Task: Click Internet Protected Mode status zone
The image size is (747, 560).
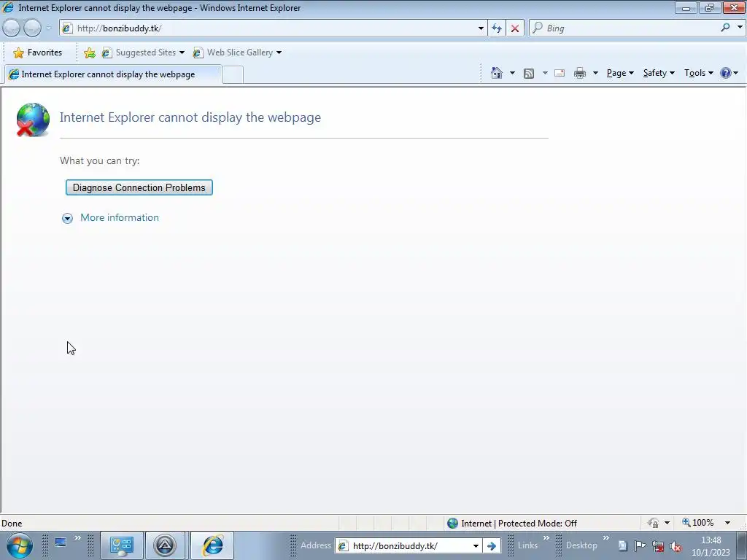Action: coord(513,524)
